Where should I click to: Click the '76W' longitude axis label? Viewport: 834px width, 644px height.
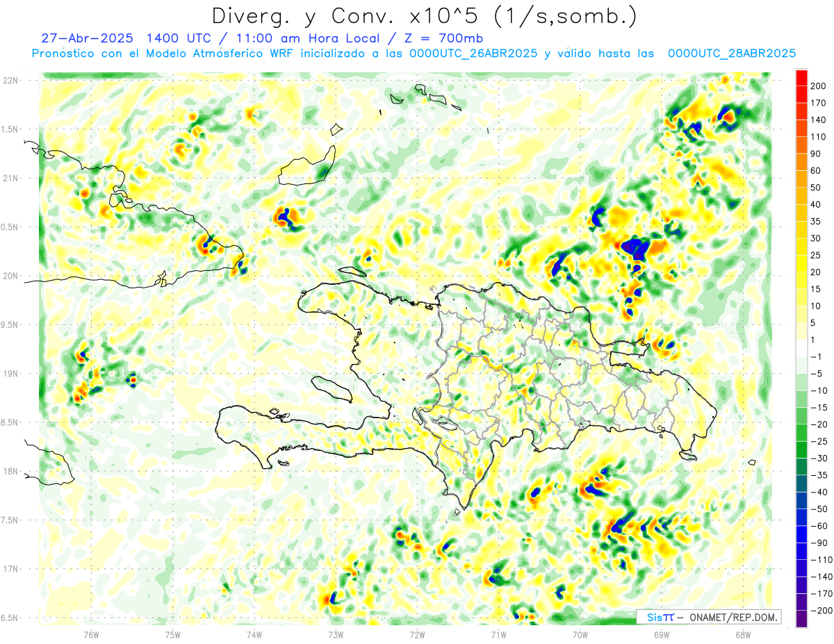(x=91, y=634)
